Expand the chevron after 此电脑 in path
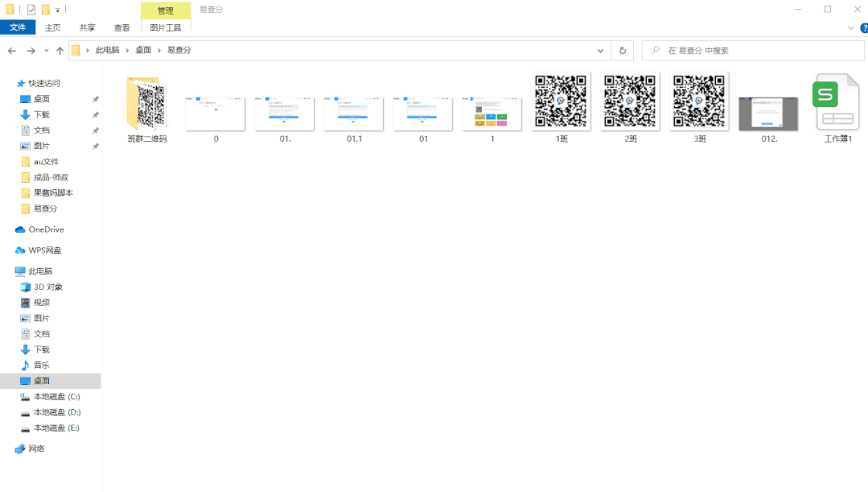Image resolution: width=868 pixels, height=492 pixels. 127,51
